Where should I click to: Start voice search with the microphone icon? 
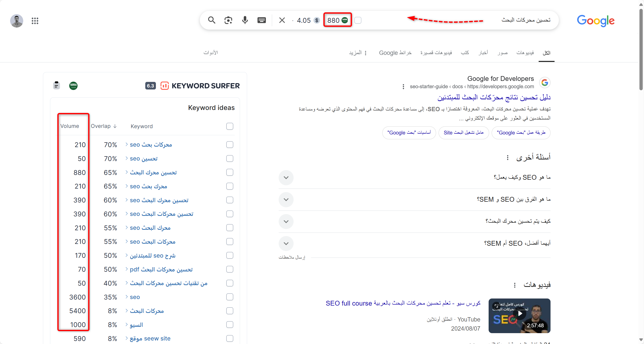pyautogui.click(x=245, y=20)
